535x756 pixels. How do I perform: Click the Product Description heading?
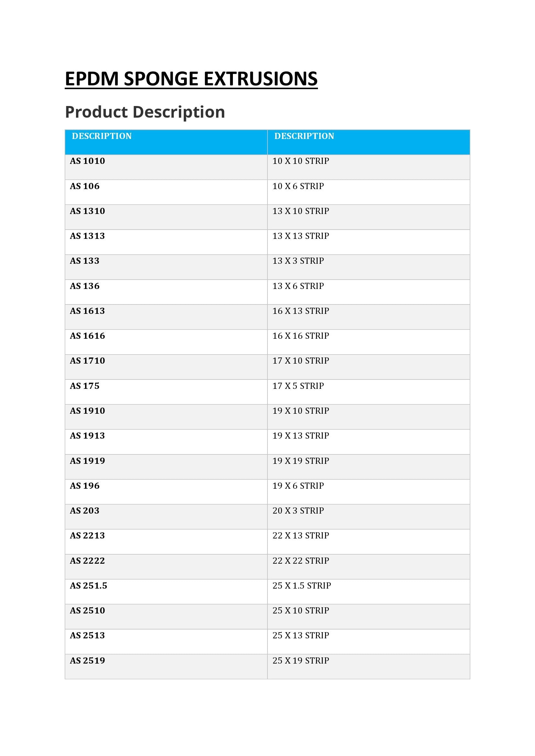[x=145, y=112]
